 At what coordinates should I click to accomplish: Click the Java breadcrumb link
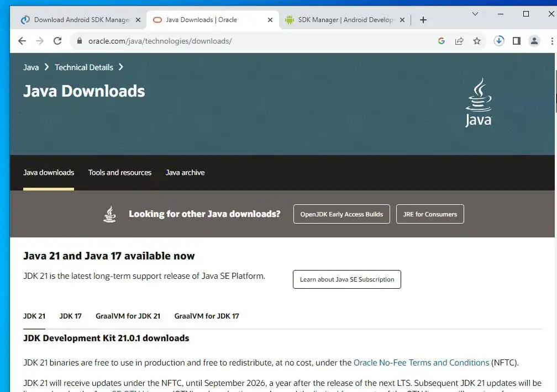(31, 67)
